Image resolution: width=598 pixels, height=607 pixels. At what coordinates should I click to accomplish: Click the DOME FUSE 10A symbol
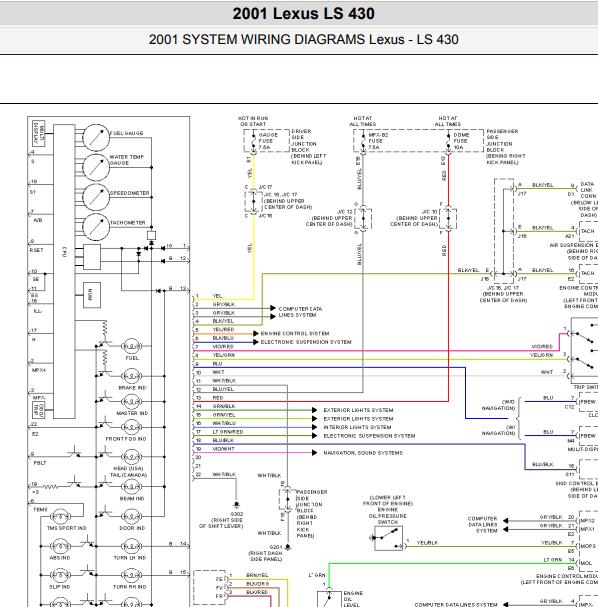(448, 142)
